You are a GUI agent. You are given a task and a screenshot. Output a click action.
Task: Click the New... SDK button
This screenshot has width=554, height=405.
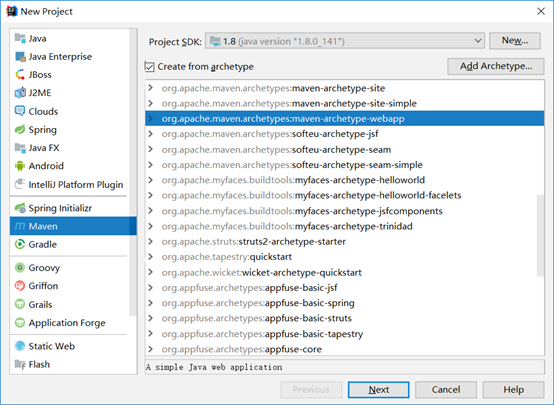point(515,41)
